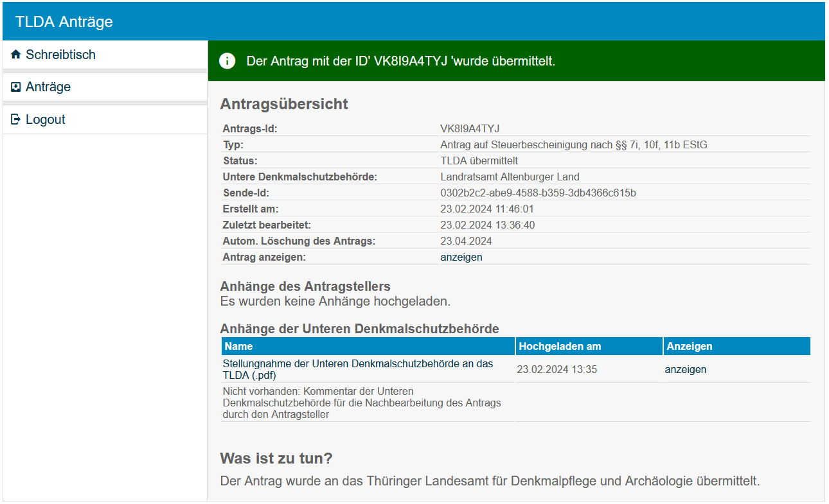
Task: Click the logout arrow icon in sidebar
Action: click(16, 120)
